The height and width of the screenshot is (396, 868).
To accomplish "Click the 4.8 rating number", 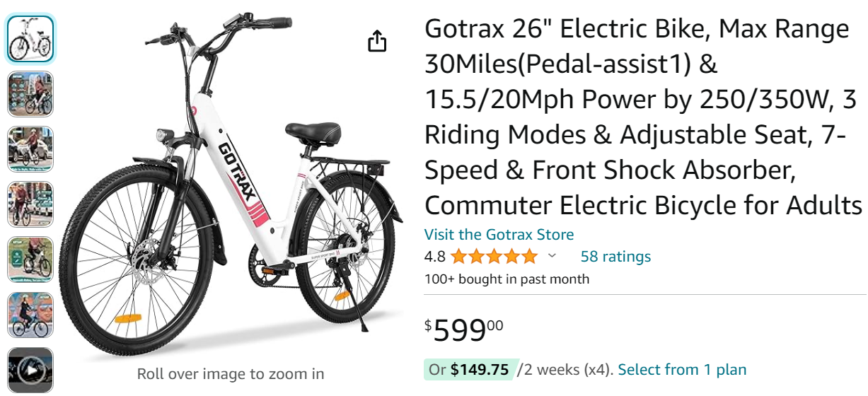I will [434, 257].
